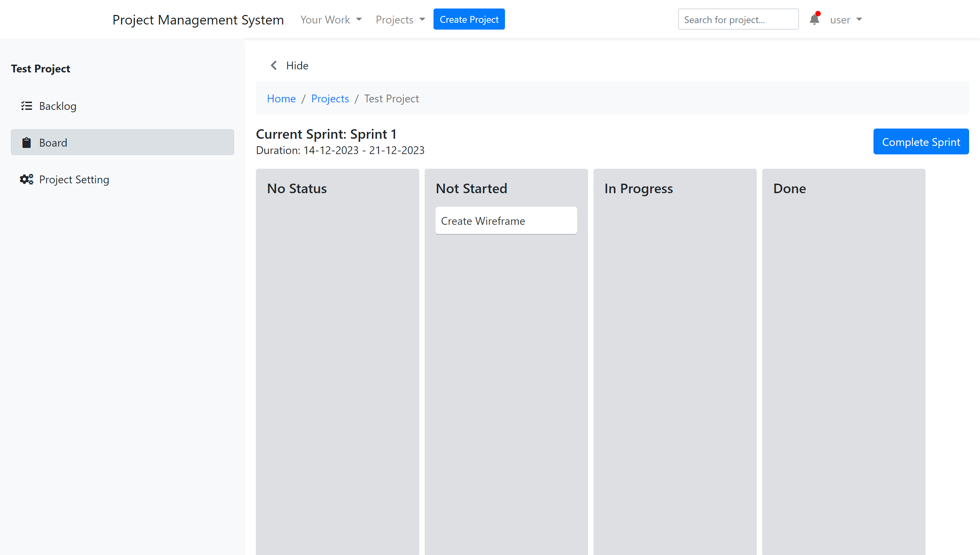Click the Project Setting gear icon
980x555 pixels.
coord(26,179)
